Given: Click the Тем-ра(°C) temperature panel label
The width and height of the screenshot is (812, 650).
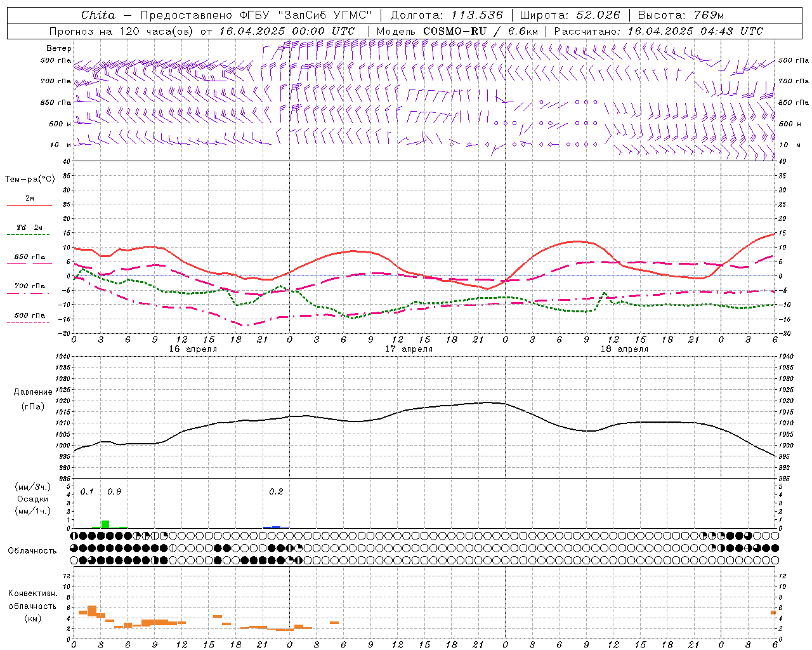Looking at the screenshot, I should pos(30,180).
